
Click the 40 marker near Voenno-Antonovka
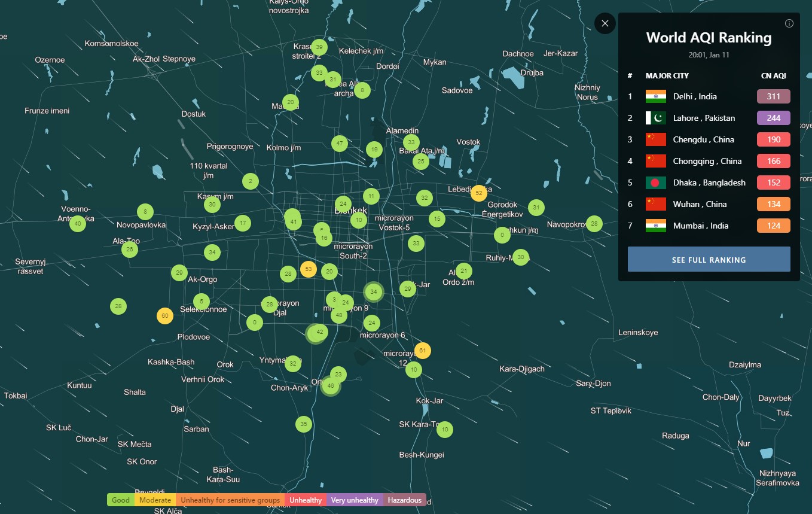tap(77, 224)
